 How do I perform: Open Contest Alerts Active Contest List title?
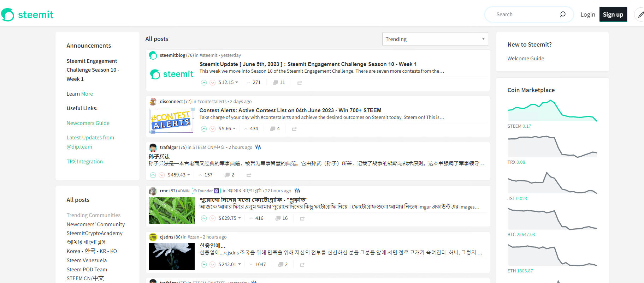click(290, 110)
